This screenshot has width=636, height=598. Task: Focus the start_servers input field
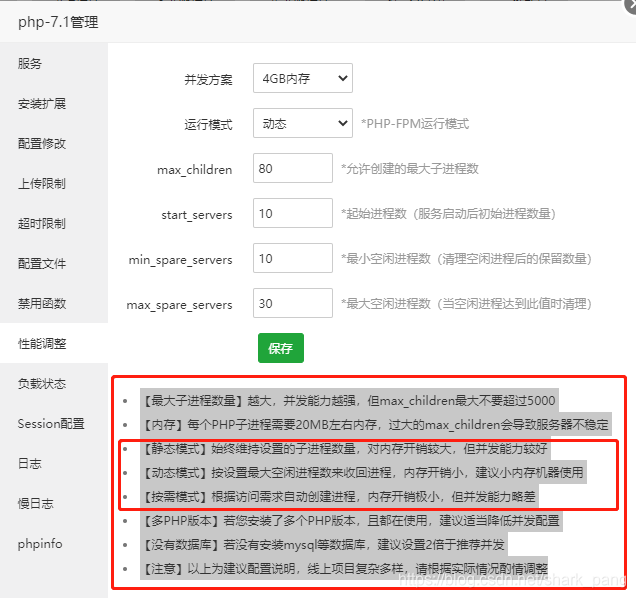(293, 213)
